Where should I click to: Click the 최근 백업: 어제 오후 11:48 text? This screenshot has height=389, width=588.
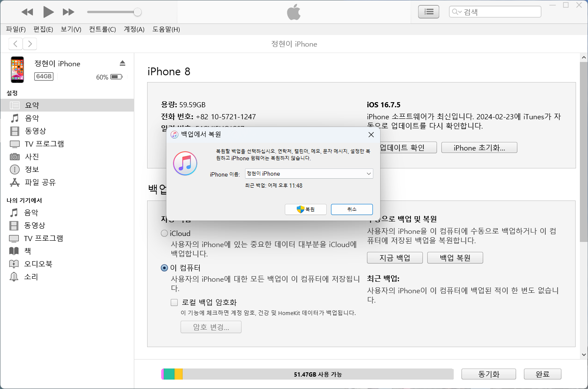tap(274, 186)
